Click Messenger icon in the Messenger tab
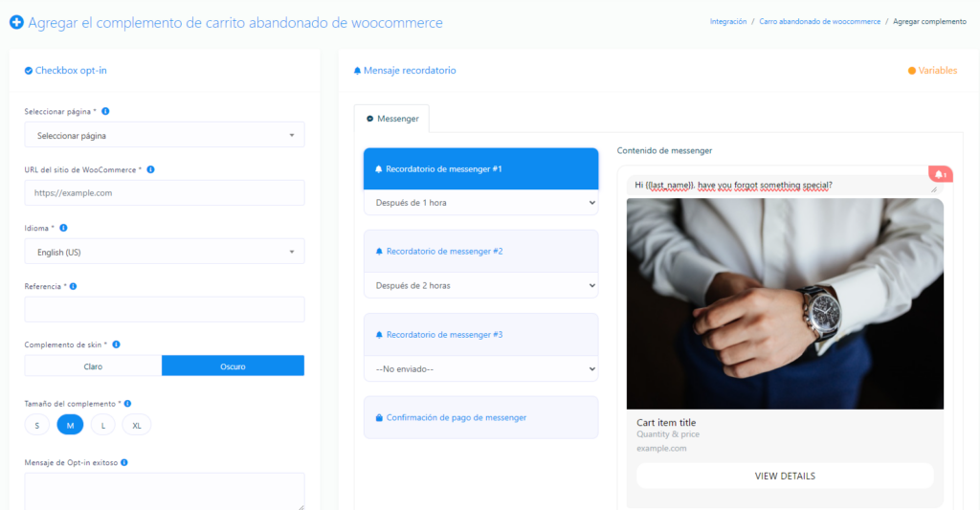The width and height of the screenshot is (980, 510). click(370, 119)
